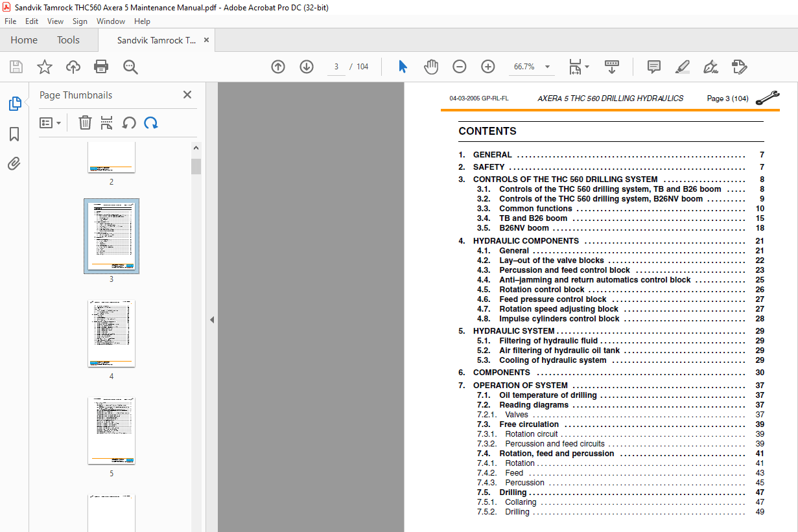
Task: Go to next page with down arrow
Action: (x=306, y=66)
